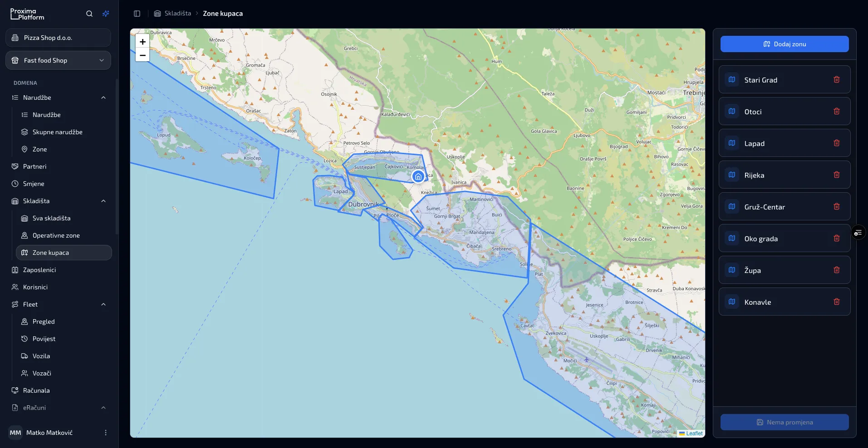This screenshot has height=448, width=868.
Task: Click the sparkle AI assistant icon
Action: pyautogui.click(x=106, y=14)
